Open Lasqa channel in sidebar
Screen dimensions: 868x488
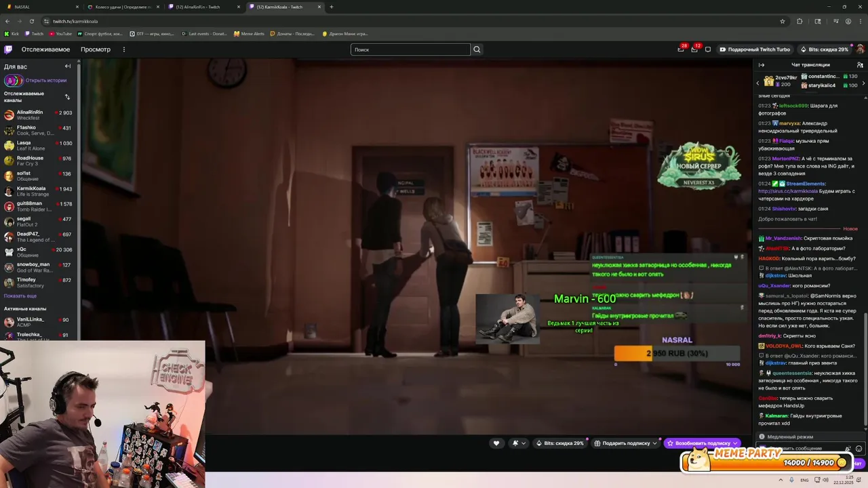click(38, 146)
